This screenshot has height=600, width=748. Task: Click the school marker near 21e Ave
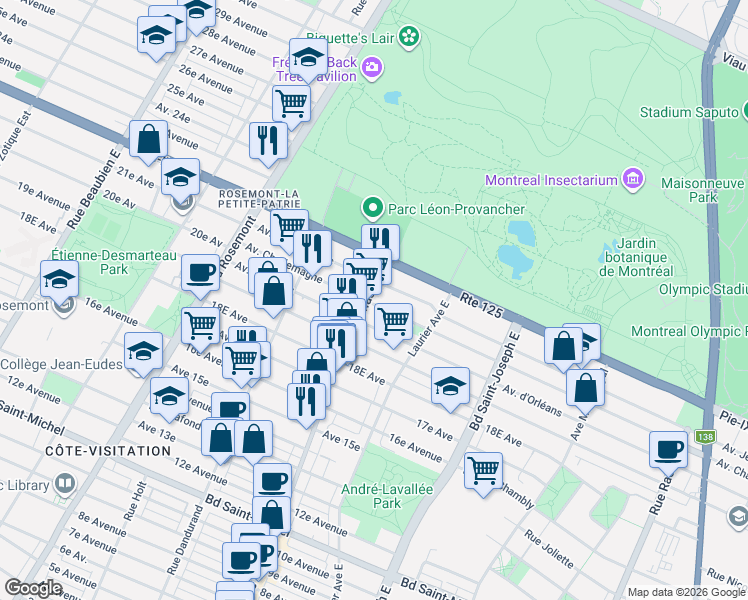click(x=180, y=178)
